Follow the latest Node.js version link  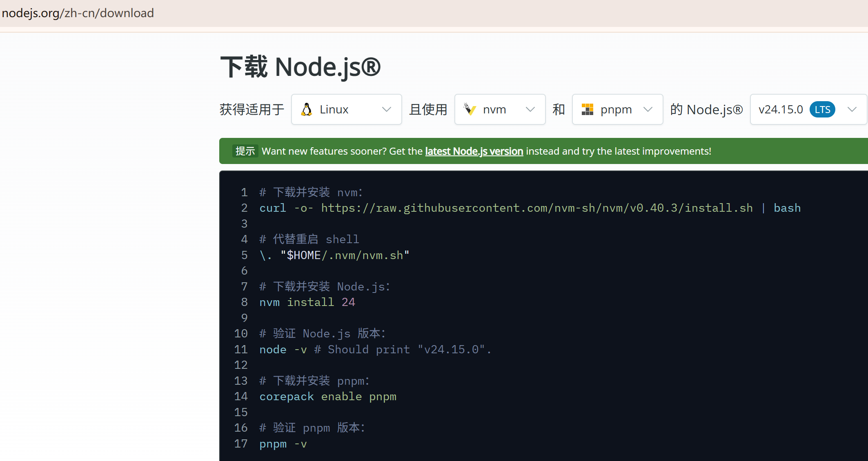(x=474, y=151)
